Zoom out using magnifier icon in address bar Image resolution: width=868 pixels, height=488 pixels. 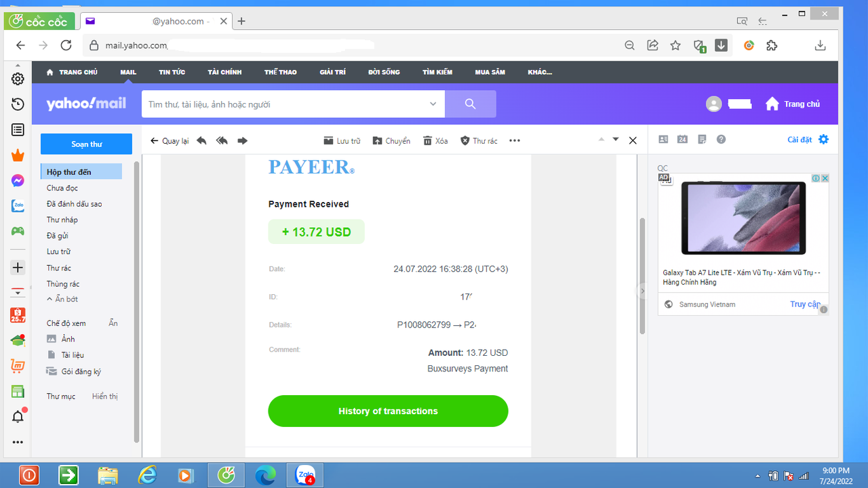point(630,45)
